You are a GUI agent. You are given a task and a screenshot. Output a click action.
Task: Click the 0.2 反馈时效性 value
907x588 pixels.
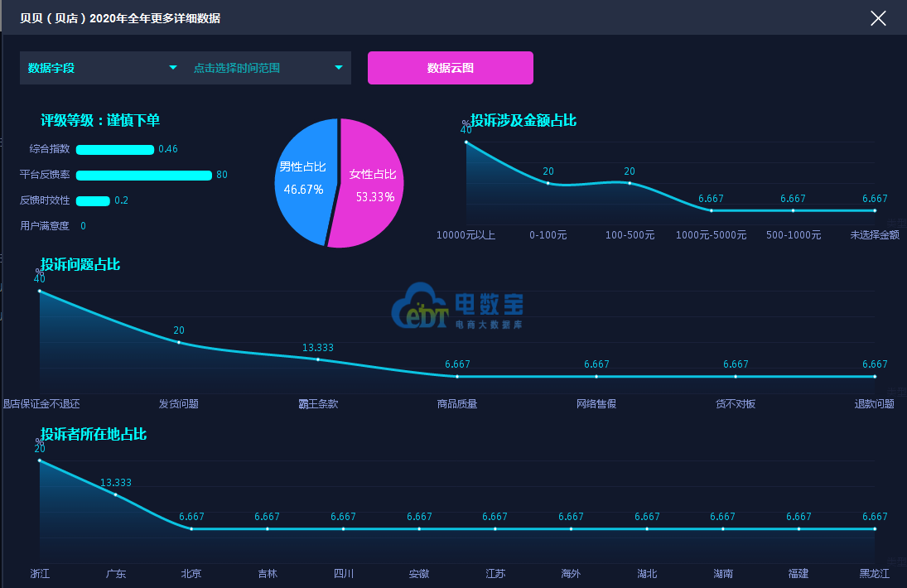122,200
